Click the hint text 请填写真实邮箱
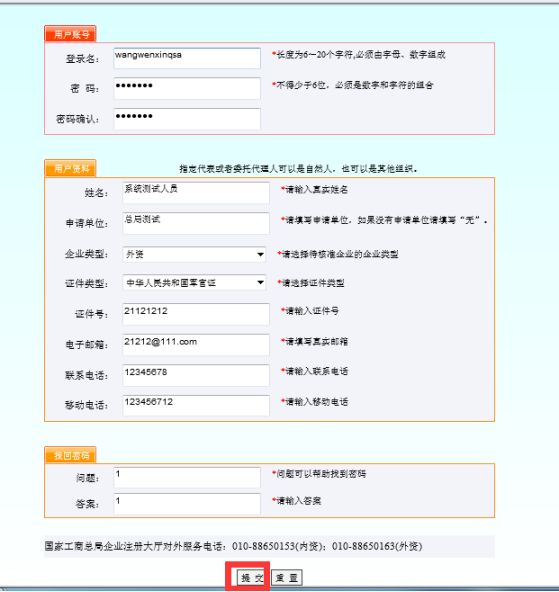The image size is (559, 592). (x=314, y=342)
